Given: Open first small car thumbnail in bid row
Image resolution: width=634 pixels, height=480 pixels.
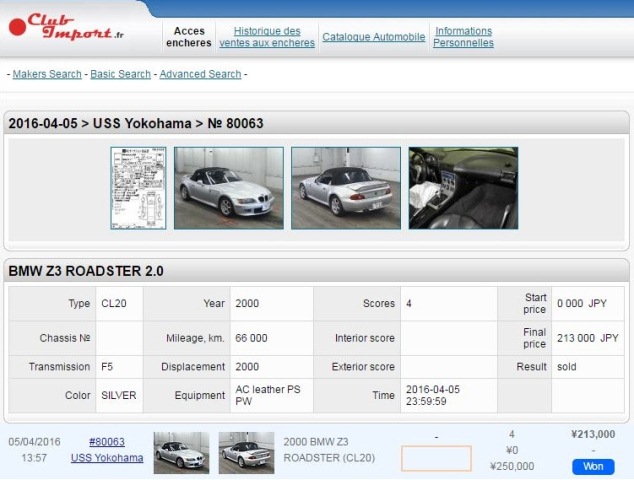Looking at the screenshot, I should pos(181,452).
